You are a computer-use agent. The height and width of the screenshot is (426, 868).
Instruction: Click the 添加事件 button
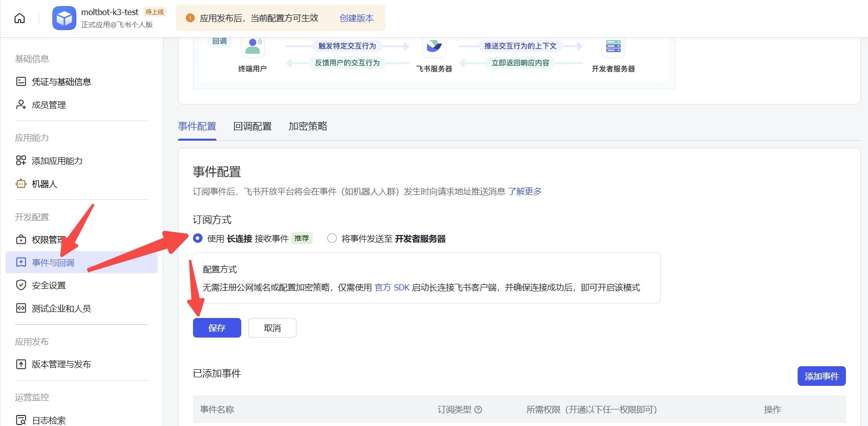pyautogui.click(x=821, y=376)
